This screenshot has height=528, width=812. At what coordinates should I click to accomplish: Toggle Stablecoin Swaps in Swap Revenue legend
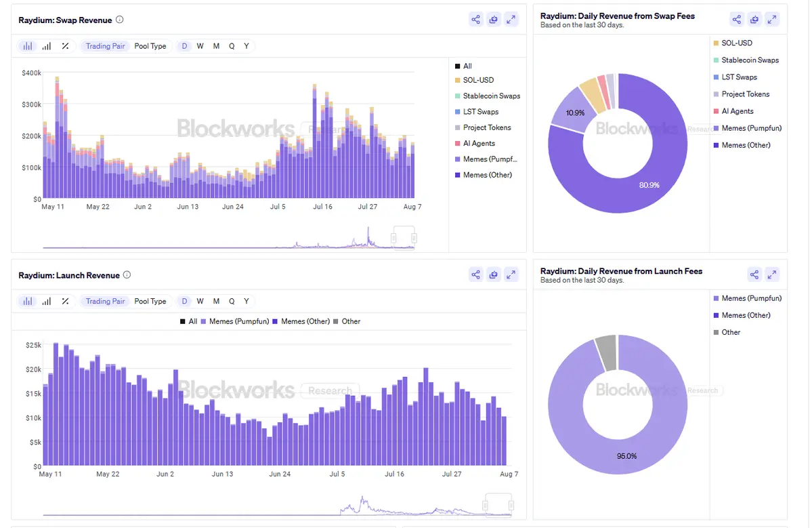(x=488, y=96)
